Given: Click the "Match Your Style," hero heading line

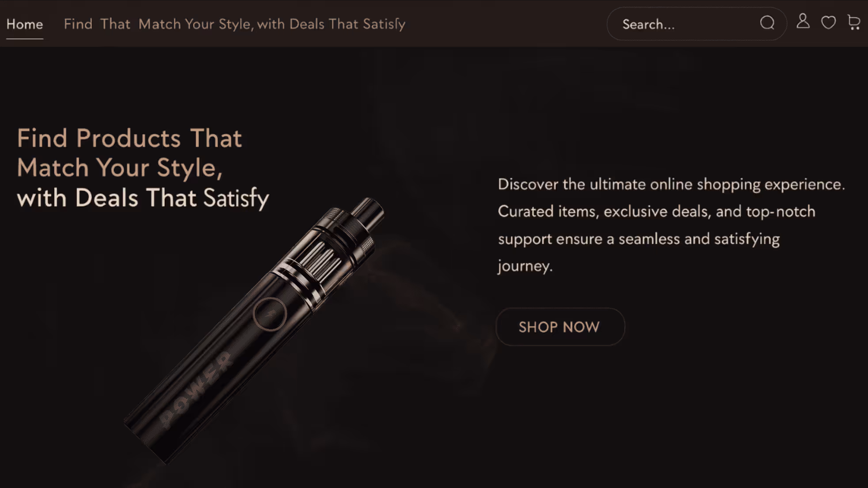Looking at the screenshot, I should [x=120, y=168].
